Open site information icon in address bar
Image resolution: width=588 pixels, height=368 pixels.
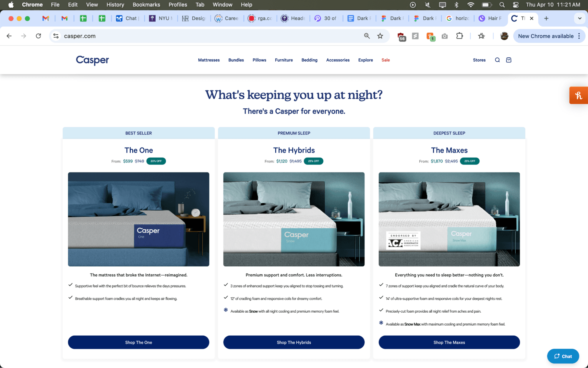[56, 36]
